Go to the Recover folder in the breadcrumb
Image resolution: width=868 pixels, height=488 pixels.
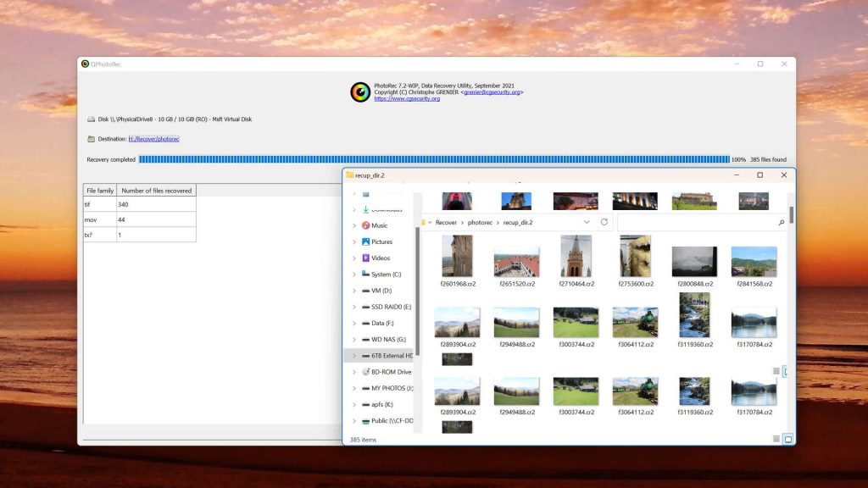(446, 222)
